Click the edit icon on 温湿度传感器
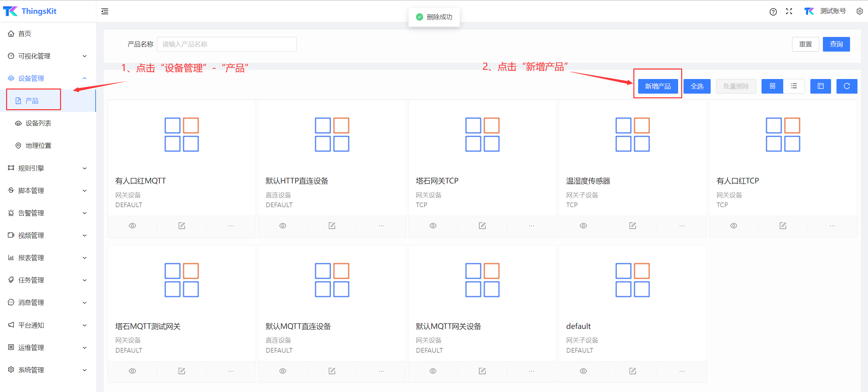Viewport: 868px width, 392px height. click(x=633, y=226)
